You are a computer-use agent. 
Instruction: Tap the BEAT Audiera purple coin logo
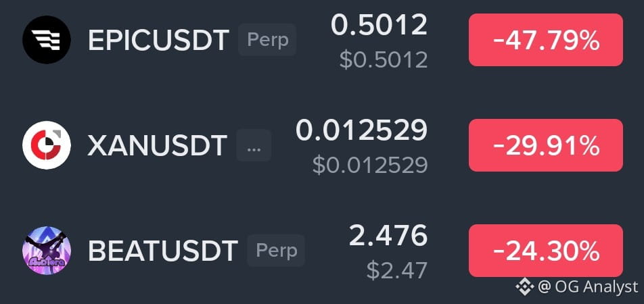(47, 251)
